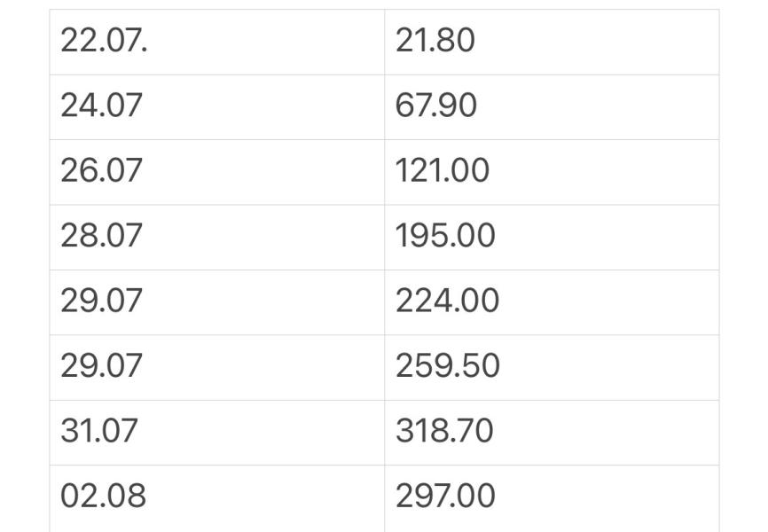The height and width of the screenshot is (532, 768).
Task: Select the value 297.00
Action: 445,496
